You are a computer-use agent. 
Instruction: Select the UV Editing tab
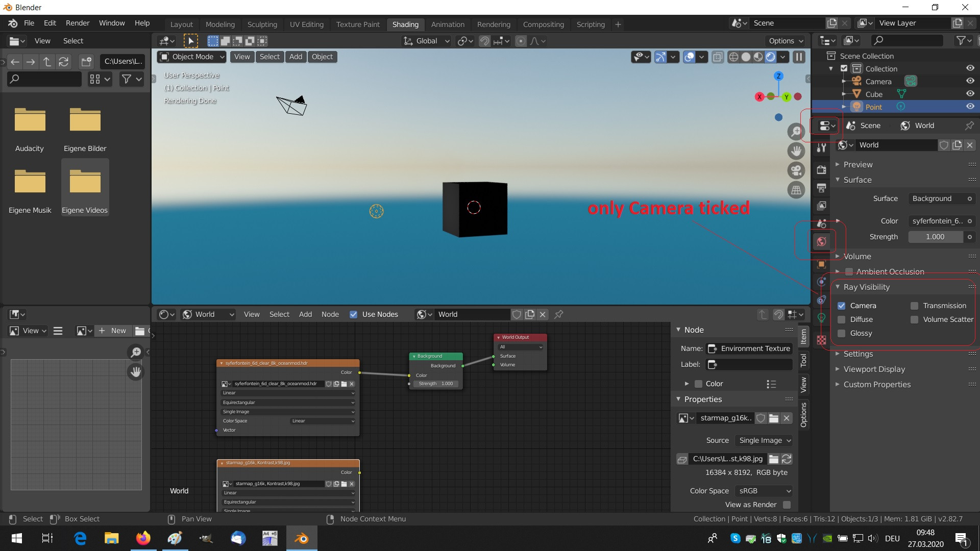(306, 24)
